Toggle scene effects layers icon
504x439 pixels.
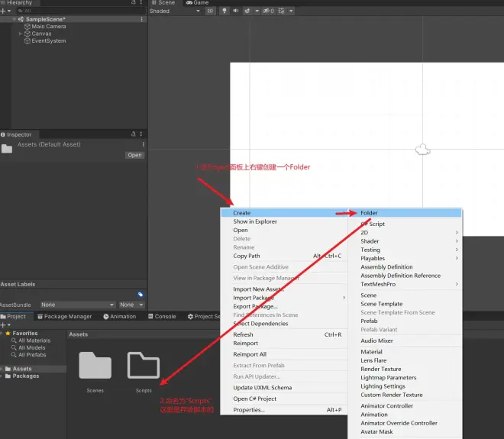coord(247,11)
